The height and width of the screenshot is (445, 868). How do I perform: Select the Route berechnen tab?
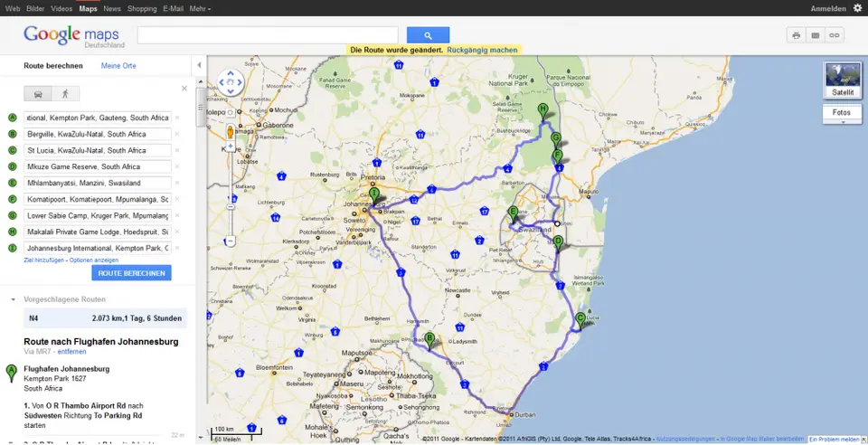pos(53,66)
